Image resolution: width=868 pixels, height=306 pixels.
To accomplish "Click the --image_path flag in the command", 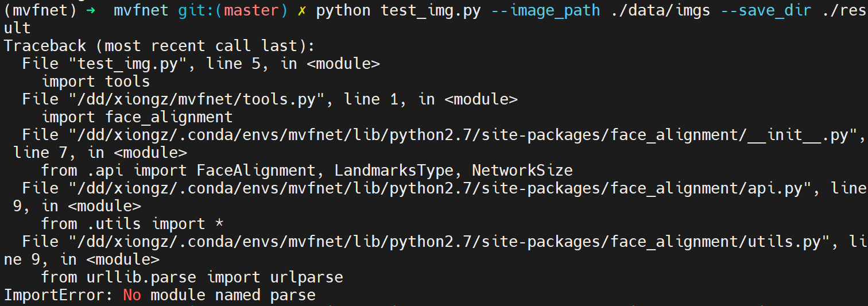I will (545, 10).
